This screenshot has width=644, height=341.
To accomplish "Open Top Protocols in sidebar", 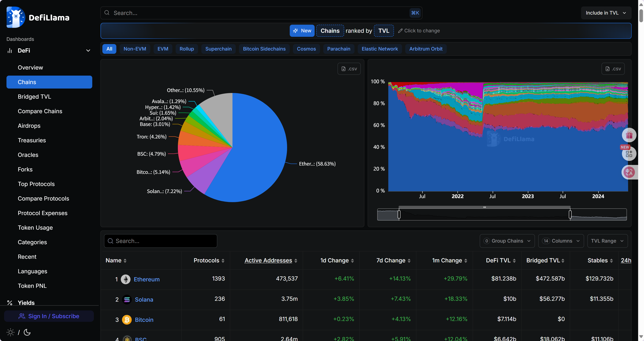I will click(49, 184).
